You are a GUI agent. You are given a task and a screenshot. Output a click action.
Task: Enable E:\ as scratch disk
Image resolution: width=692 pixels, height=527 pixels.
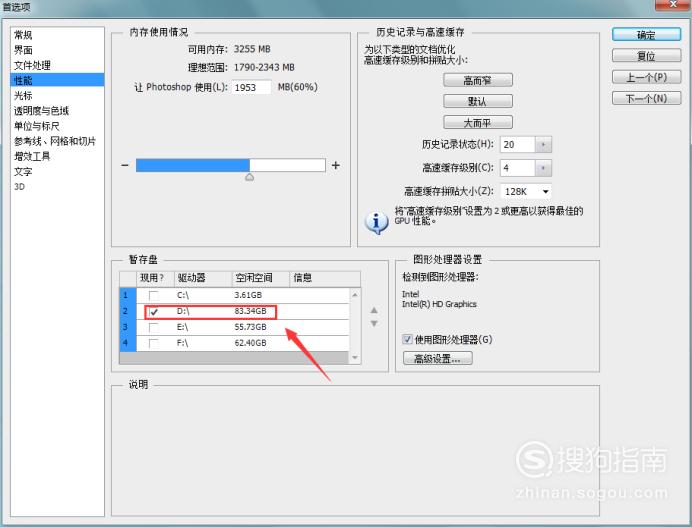click(x=153, y=327)
